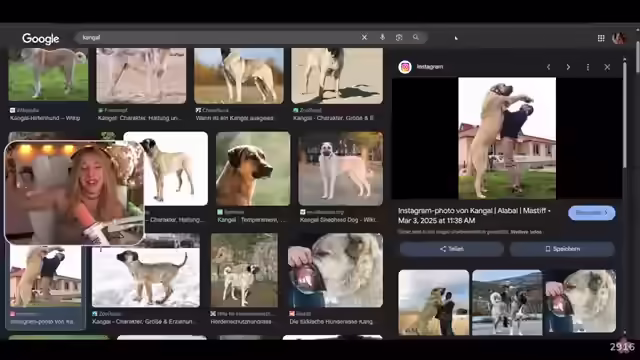Start voice search with microphone icon
The width and height of the screenshot is (640, 360).
click(382, 38)
